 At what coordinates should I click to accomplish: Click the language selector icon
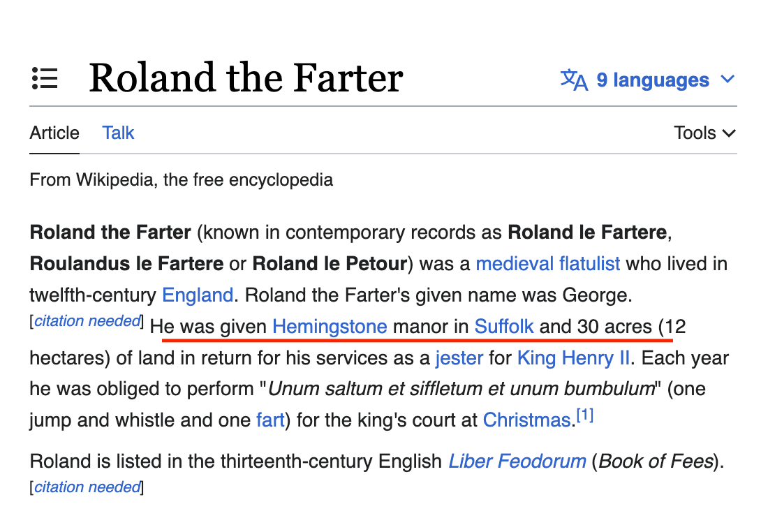coord(573,80)
